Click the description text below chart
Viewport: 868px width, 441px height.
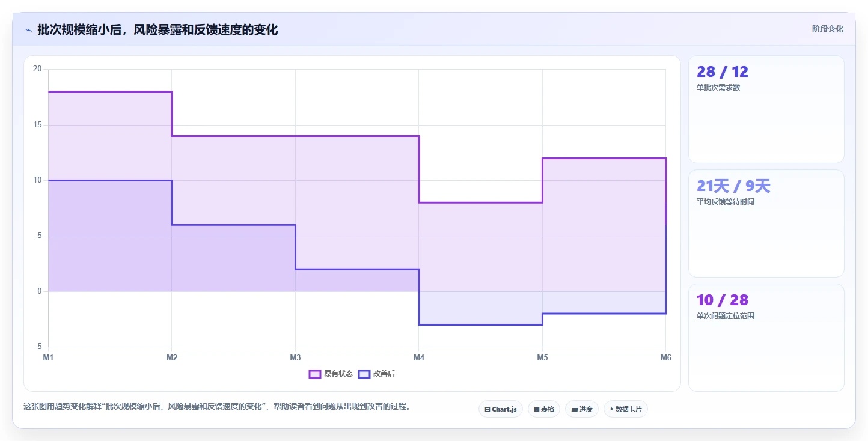pyautogui.click(x=218, y=407)
